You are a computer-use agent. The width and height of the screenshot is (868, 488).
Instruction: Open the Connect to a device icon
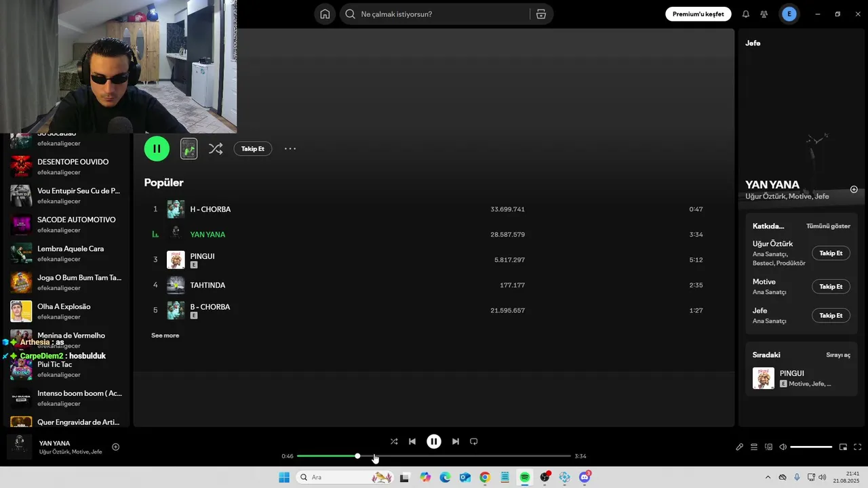coord(769,447)
